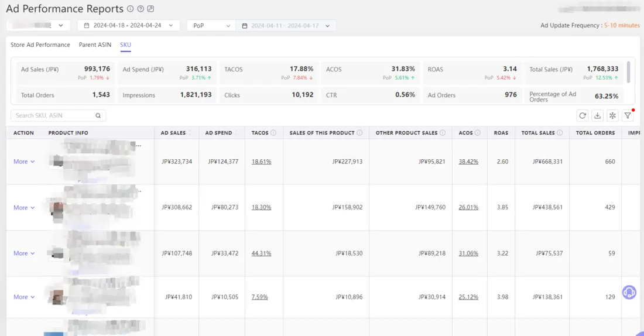Open the 18.61% TACOS link
The image size is (644, 336).
261,162
